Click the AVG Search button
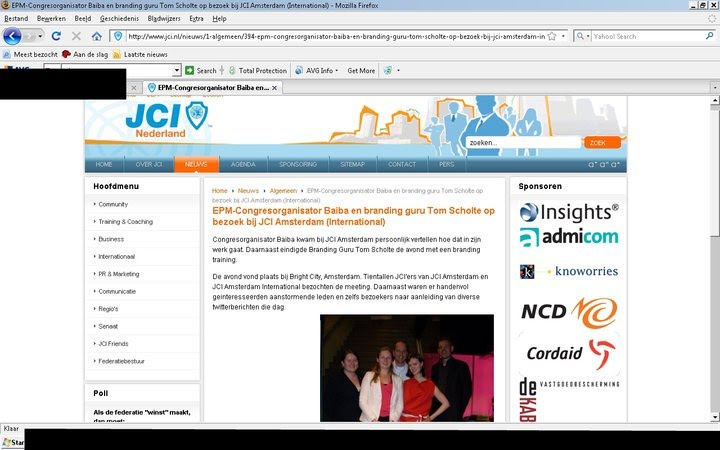The image size is (720, 450). click(x=201, y=70)
